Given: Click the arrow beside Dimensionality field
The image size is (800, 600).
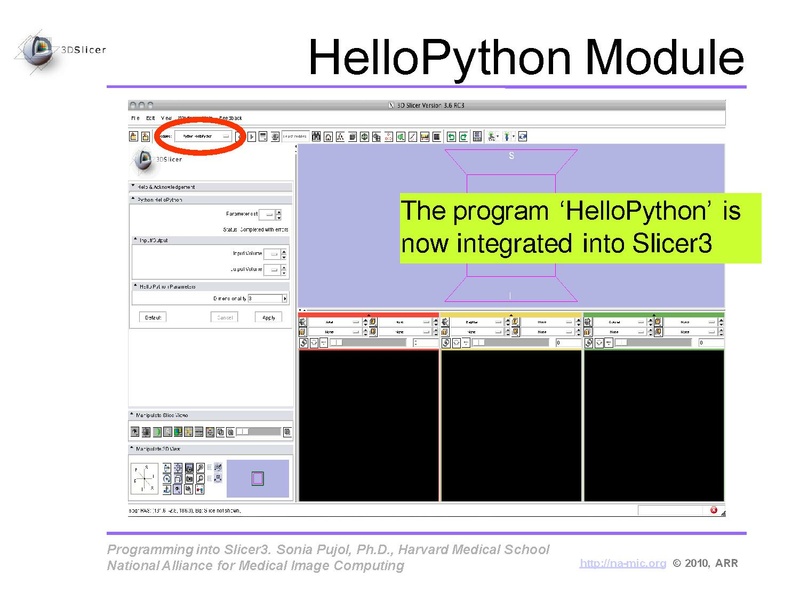Looking at the screenshot, I should click(x=285, y=298).
